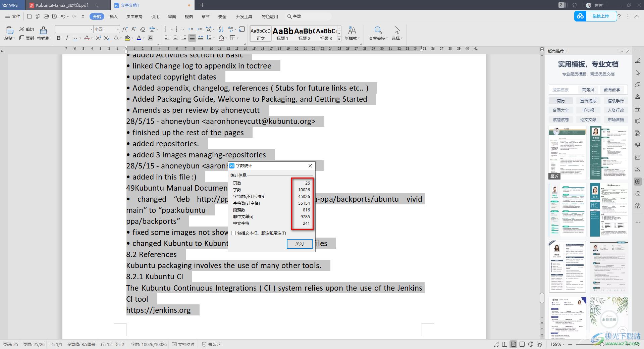Click the Increase Indent icon
644x349 pixels.
coord(199,29)
